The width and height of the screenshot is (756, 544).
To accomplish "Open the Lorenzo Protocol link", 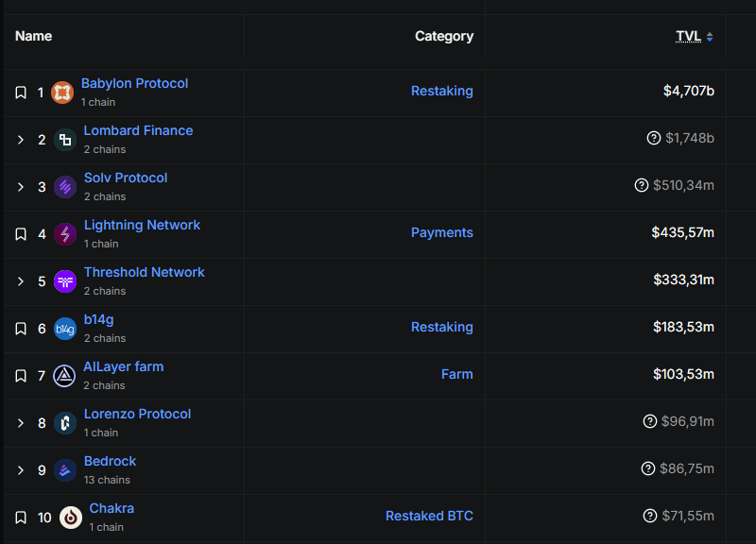I will point(137,414).
